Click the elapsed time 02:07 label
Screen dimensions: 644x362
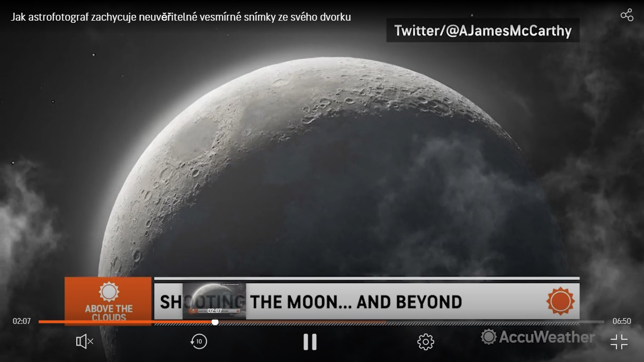[x=22, y=321]
